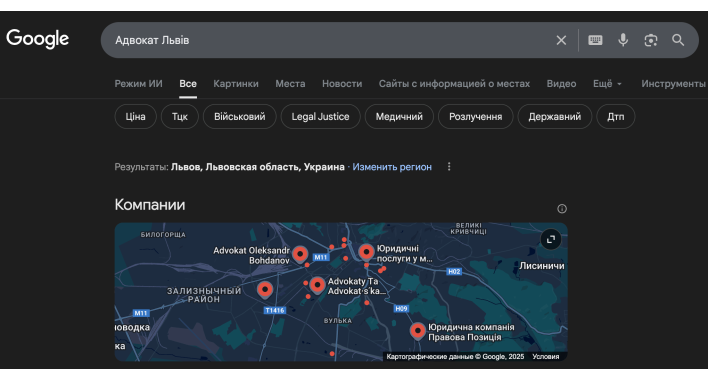Click the Условия link on map
This screenshot has width=708, height=380.
[x=545, y=357]
